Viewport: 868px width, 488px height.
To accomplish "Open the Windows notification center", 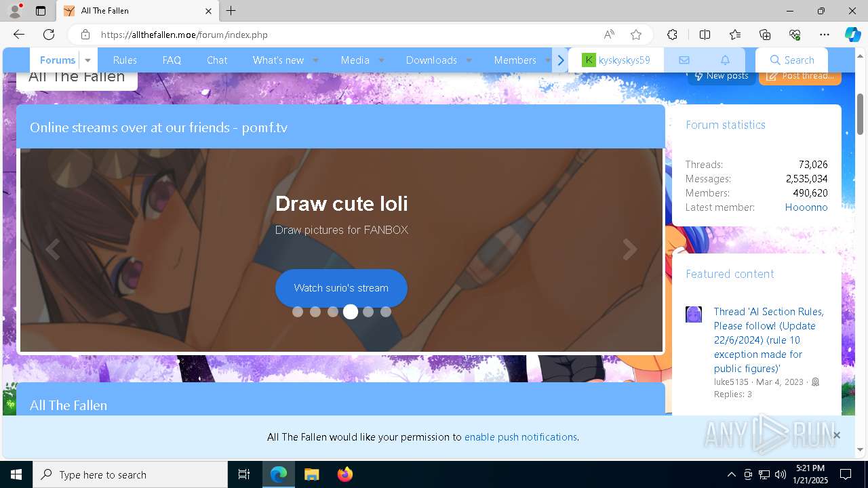I will [846, 474].
